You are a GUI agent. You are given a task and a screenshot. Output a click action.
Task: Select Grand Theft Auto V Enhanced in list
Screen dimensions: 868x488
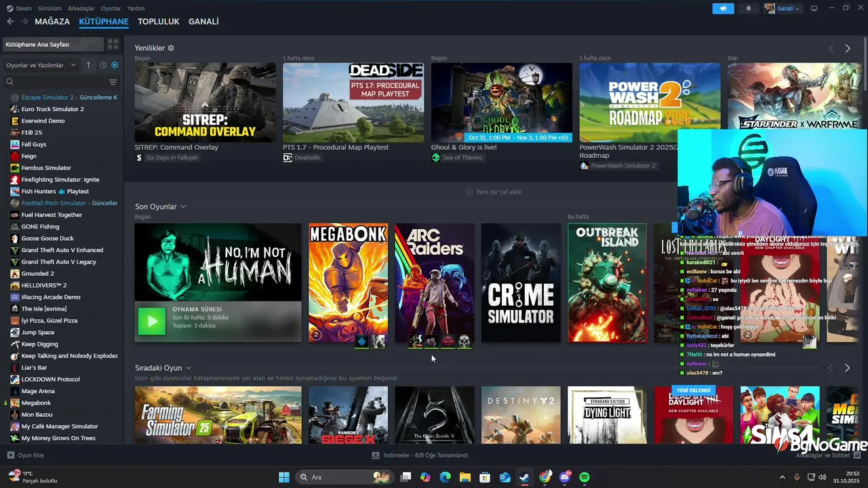(61, 250)
